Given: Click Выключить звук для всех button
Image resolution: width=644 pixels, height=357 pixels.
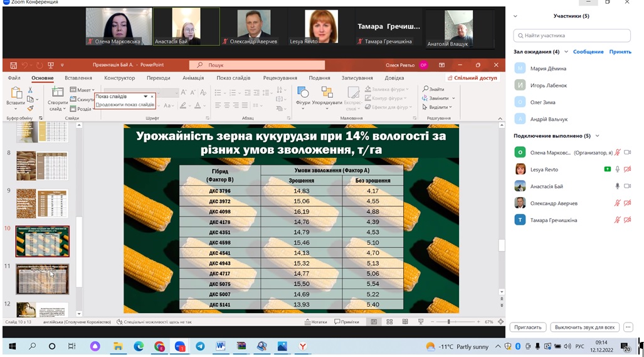Looking at the screenshot, I should click(x=584, y=328).
